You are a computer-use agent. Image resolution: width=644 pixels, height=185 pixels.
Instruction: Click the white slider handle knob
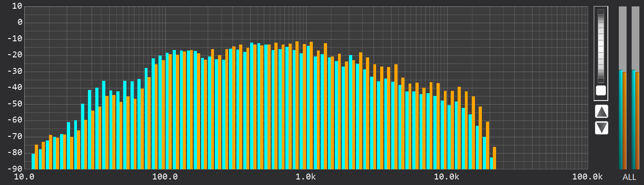(600, 90)
